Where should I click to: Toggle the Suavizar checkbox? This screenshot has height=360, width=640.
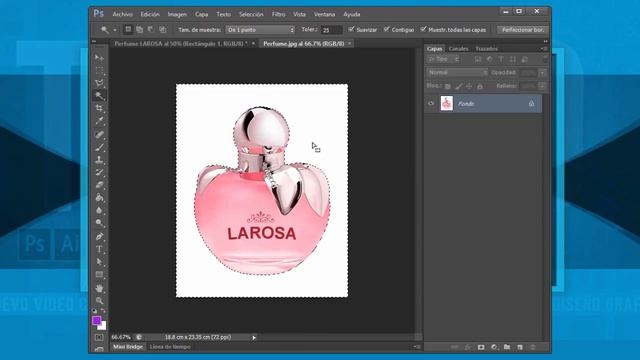click(351, 29)
